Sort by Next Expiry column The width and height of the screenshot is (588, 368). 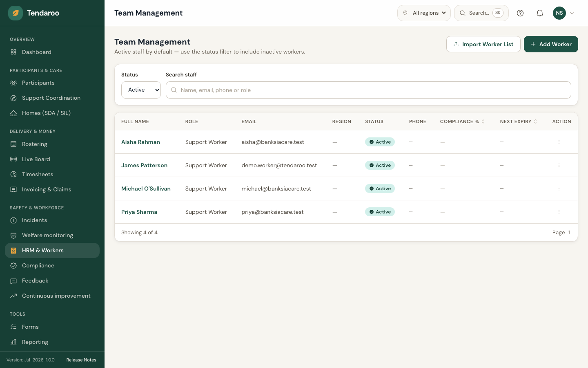point(519,121)
